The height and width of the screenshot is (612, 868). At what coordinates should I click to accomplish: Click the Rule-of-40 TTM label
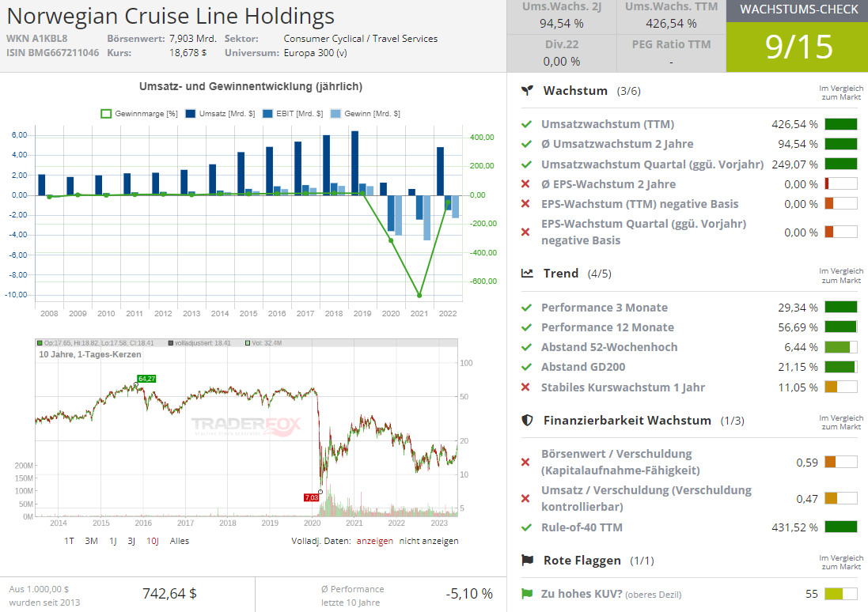click(582, 528)
